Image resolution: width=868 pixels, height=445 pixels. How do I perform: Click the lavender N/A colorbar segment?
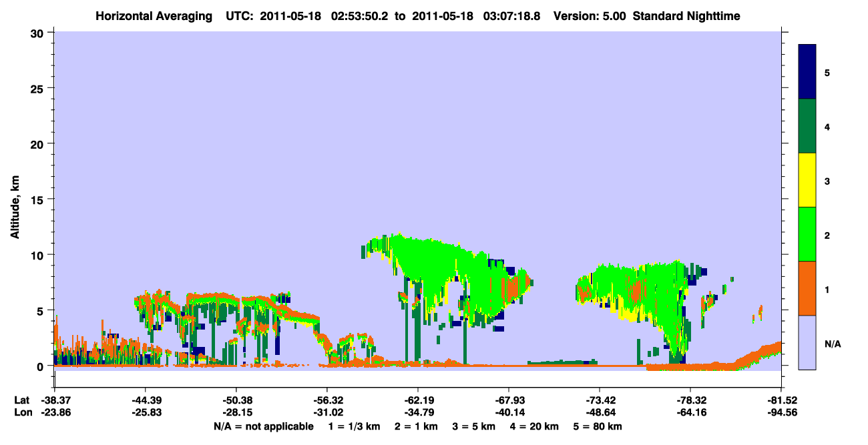[x=807, y=342]
